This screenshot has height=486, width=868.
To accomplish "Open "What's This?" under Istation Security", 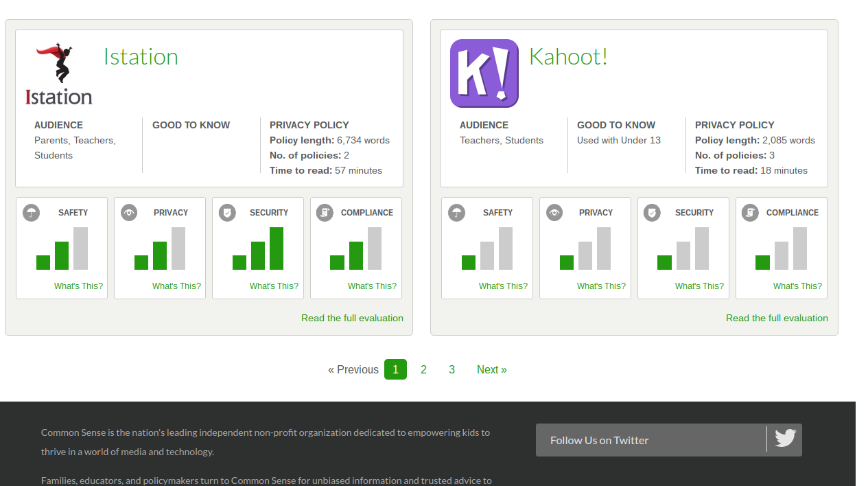I will coord(274,286).
